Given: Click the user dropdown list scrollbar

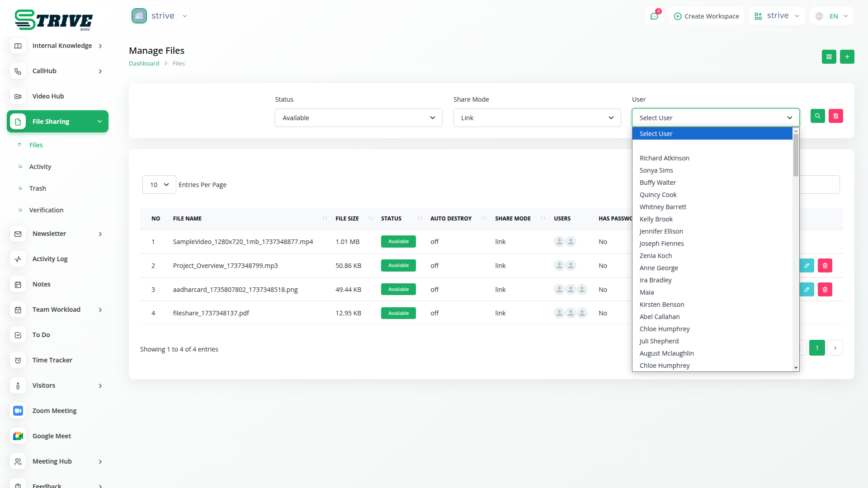Looking at the screenshot, I should click(796, 155).
